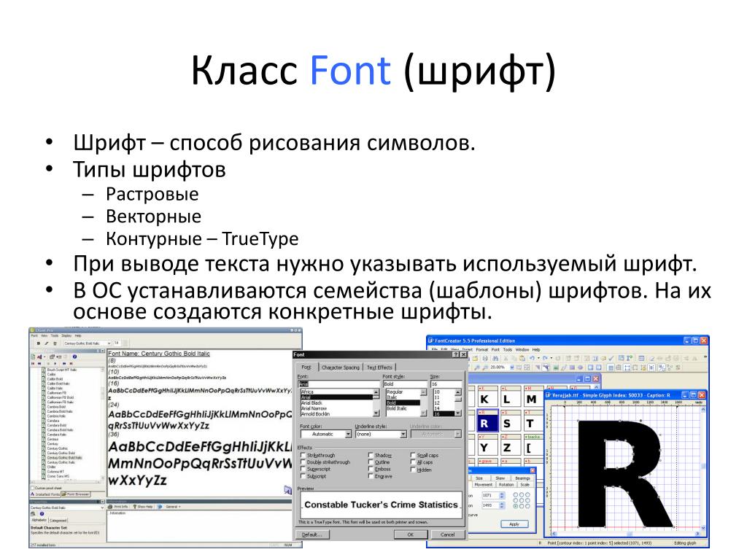Enable the All caps checkbox
Image resolution: width=747 pixels, height=560 pixels.
413,462
